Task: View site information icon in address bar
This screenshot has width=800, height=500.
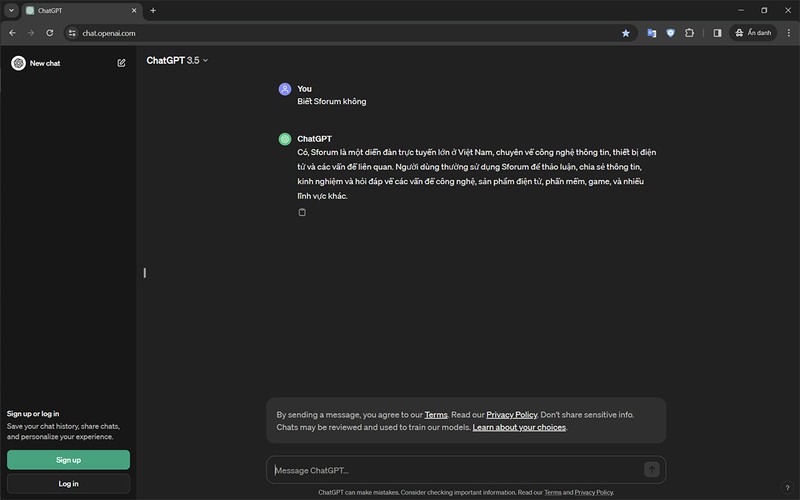Action: 72,33
